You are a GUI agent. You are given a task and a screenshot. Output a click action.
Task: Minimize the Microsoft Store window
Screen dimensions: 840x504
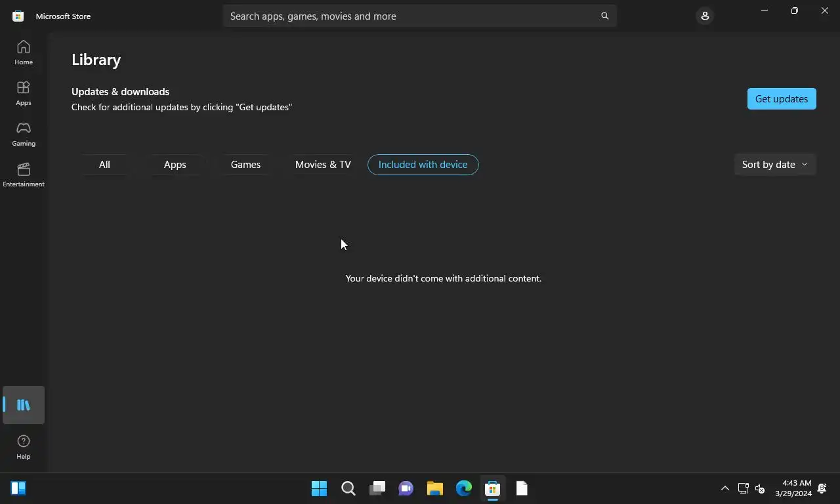coord(765,10)
